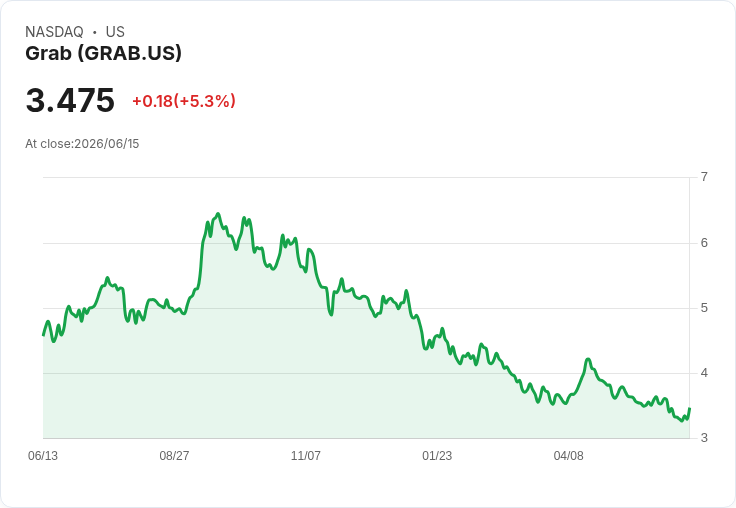Click the +0.18(+5.3%) price change text
This screenshot has height=508, width=736.
click(x=184, y=101)
